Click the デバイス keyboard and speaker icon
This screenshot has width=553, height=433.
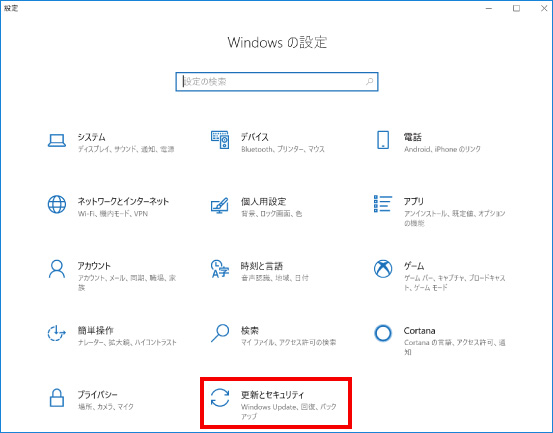[220, 140]
